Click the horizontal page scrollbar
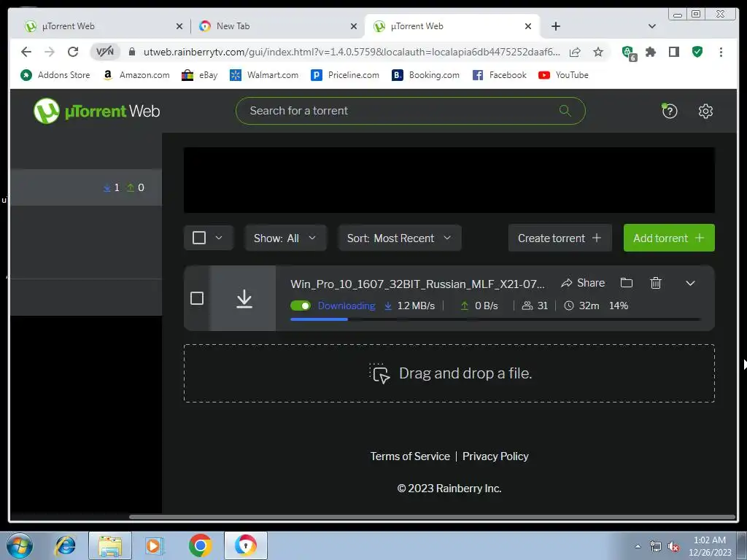The image size is (747, 560). coord(432,517)
